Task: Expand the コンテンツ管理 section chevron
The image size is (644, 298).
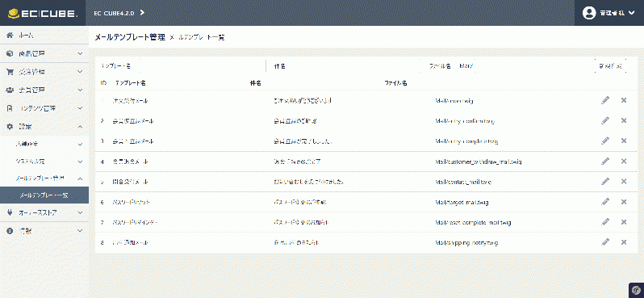Action: click(81, 108)
